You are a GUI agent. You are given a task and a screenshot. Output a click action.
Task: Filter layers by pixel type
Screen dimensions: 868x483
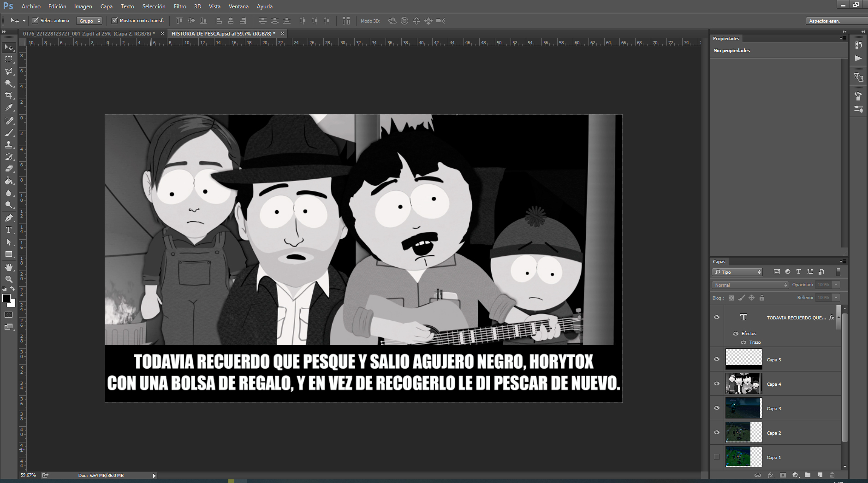click(x=777, y=272)
